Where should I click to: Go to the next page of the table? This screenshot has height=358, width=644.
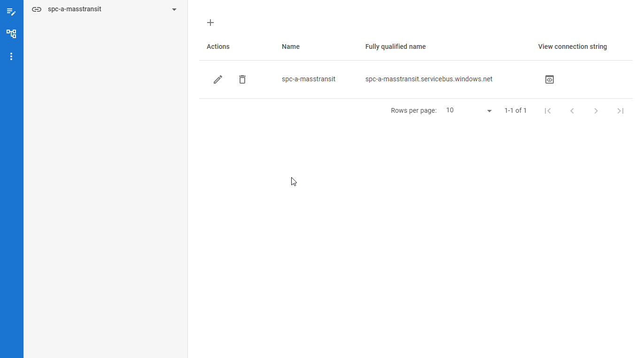pos(596,111)
